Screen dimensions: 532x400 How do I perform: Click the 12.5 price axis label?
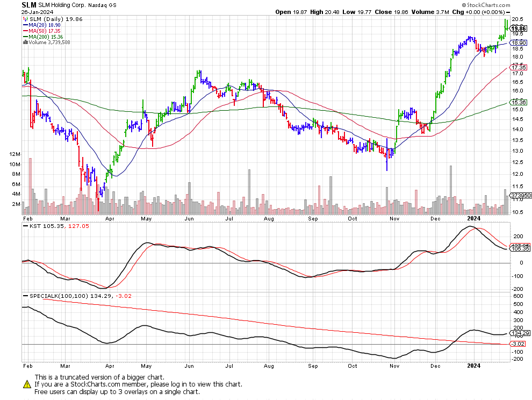[517, 162]
